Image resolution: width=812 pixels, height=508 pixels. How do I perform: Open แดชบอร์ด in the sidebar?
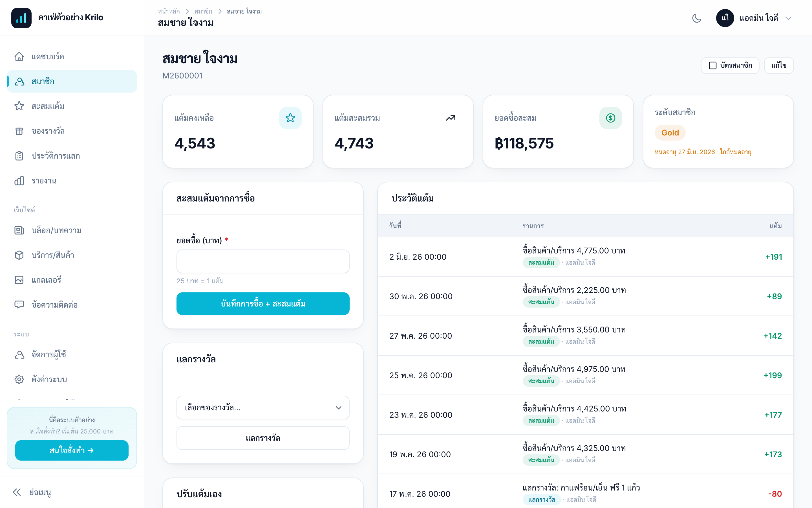72,56
